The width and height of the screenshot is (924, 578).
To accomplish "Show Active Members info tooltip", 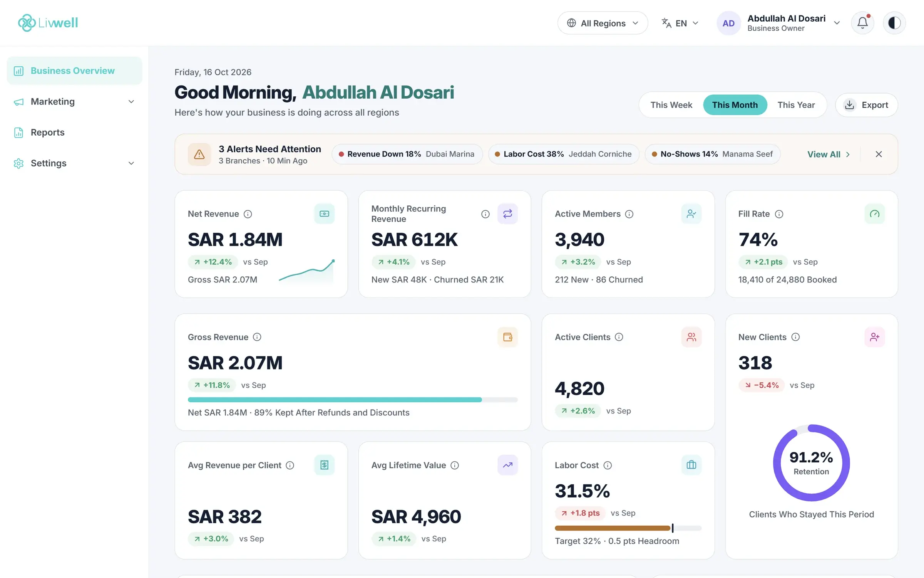I will tap(629, 214).
